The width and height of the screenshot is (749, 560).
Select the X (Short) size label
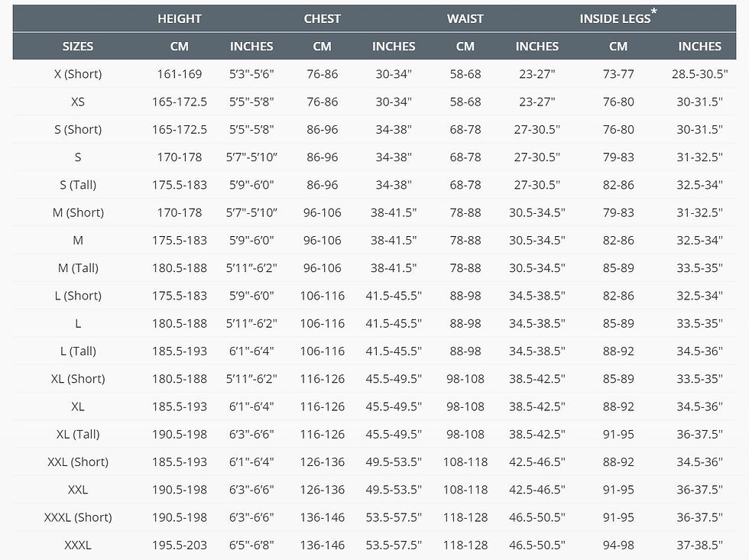click(78, 74)
